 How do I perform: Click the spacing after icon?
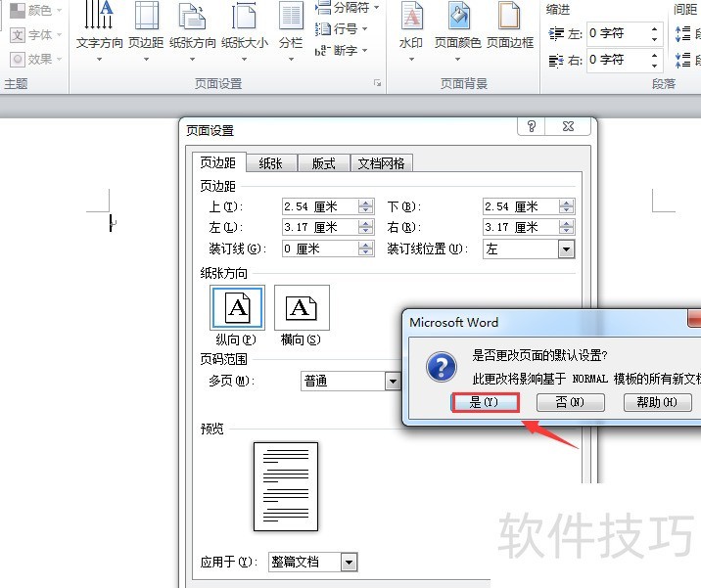coord(683,60)
